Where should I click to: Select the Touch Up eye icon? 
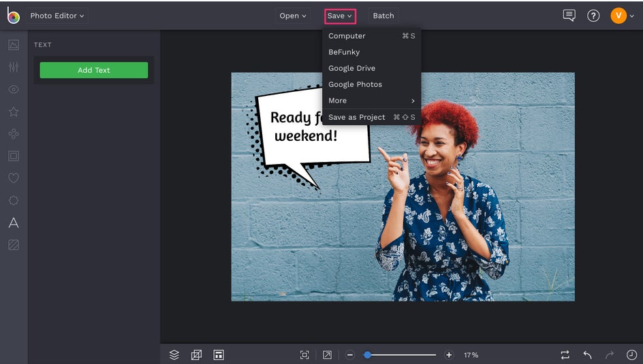(14, 90)
